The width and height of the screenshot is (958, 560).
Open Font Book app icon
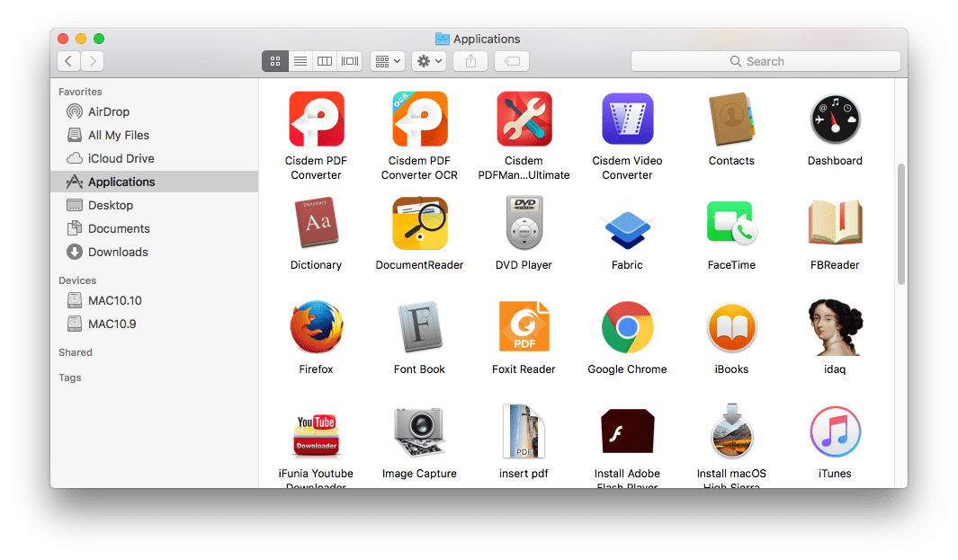[x=420, y=327]
